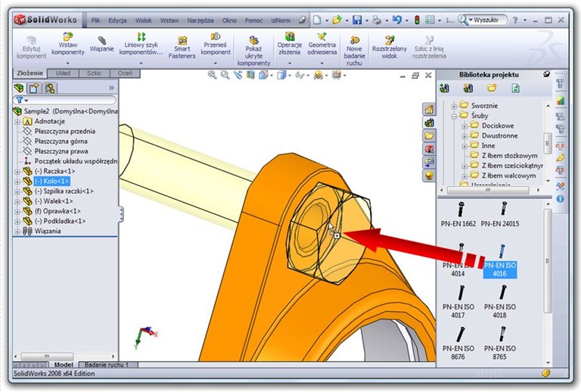Click the design tree filter funnel

pos(20,100)
